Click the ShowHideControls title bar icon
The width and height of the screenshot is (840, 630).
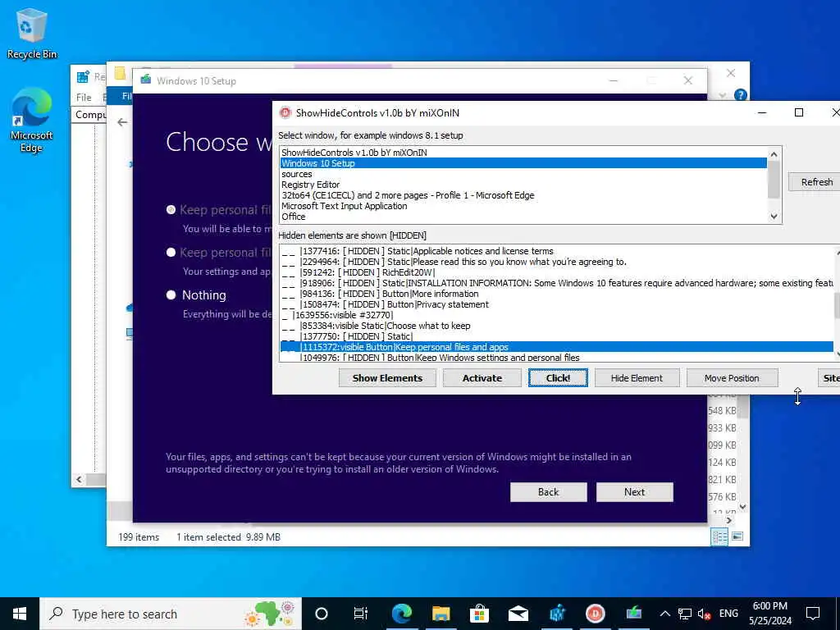click(x=285, y=112)
